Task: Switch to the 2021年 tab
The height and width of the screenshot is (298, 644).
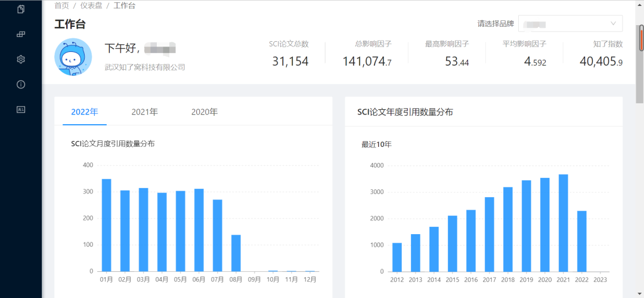Action: pyautogui.click(x=145, y=112)
